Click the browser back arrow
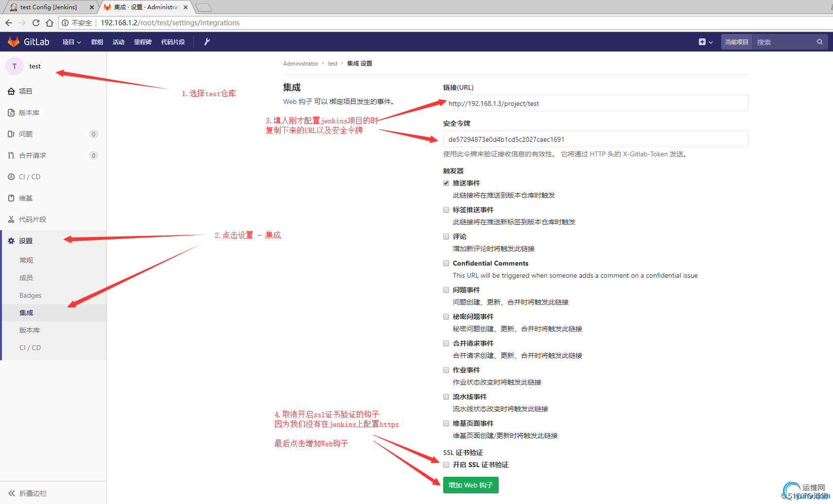The image size is (833, 504). click(x=9, y=23)
